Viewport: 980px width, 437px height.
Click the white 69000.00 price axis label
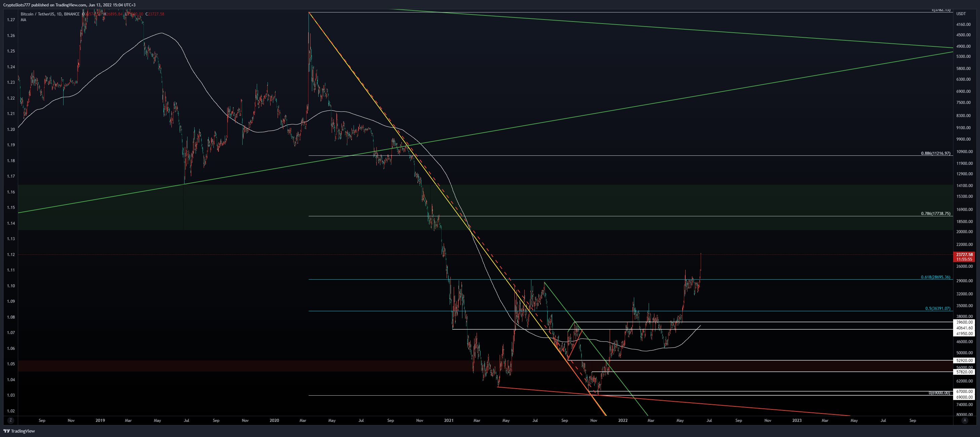(x=965, y=397)
